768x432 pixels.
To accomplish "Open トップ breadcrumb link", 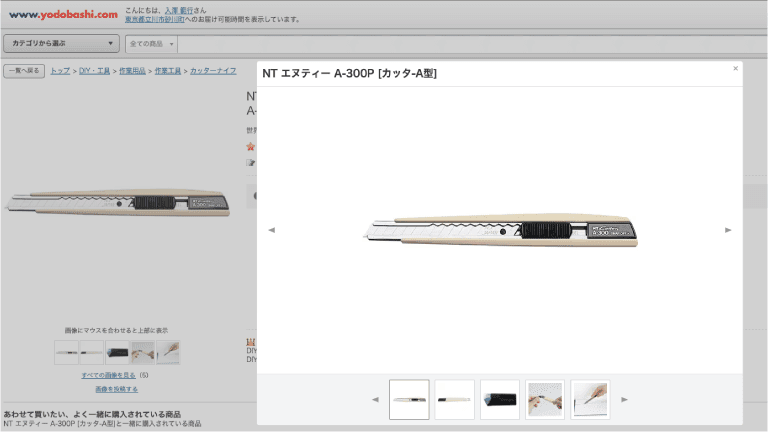I will point(60,71).
